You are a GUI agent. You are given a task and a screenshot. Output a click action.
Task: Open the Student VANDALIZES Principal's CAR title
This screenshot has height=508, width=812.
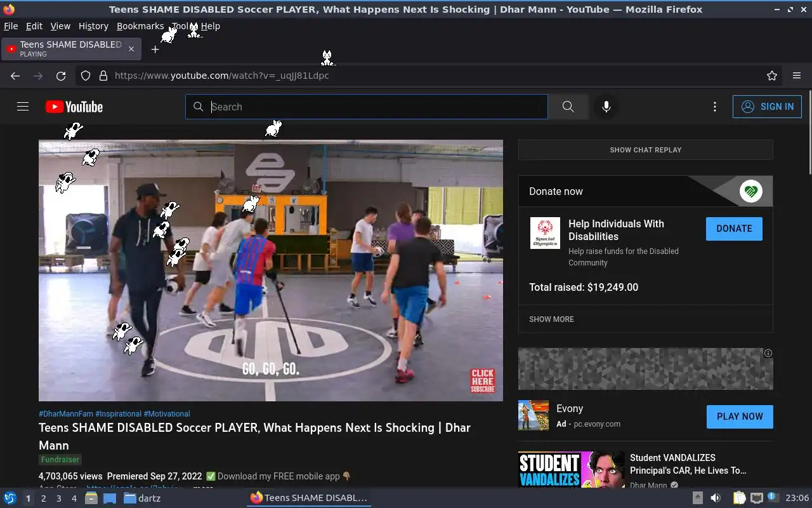tap(688, 464)
